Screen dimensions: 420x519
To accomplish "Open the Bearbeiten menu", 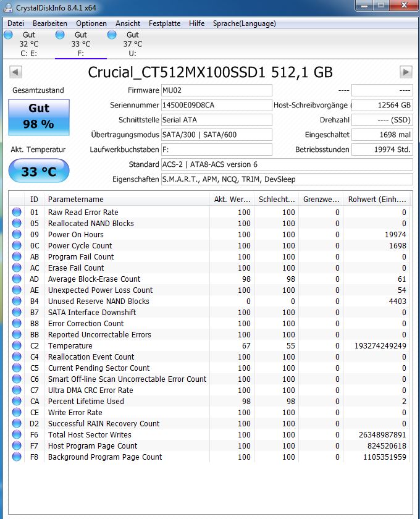I will click(50, 23).
